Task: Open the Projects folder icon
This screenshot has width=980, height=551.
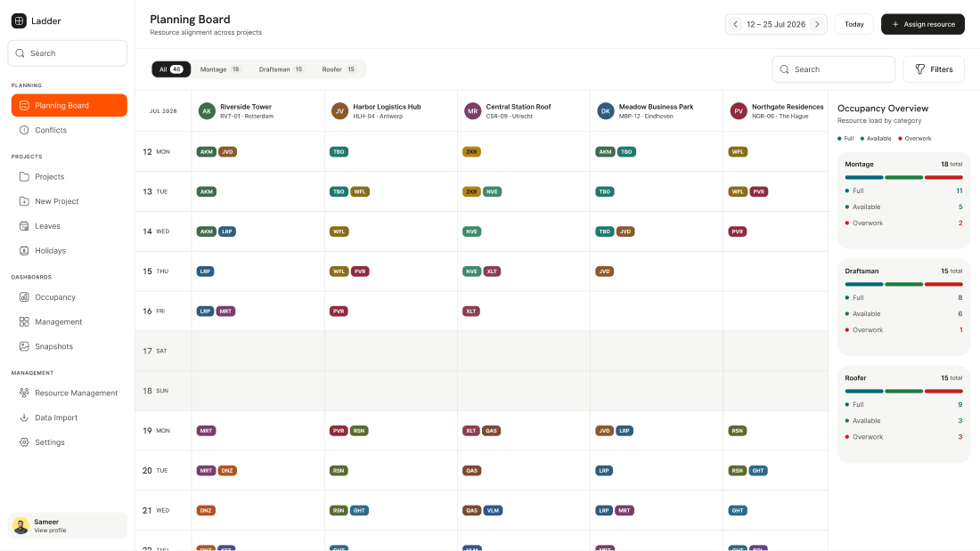Action: [x=24, y=177]
